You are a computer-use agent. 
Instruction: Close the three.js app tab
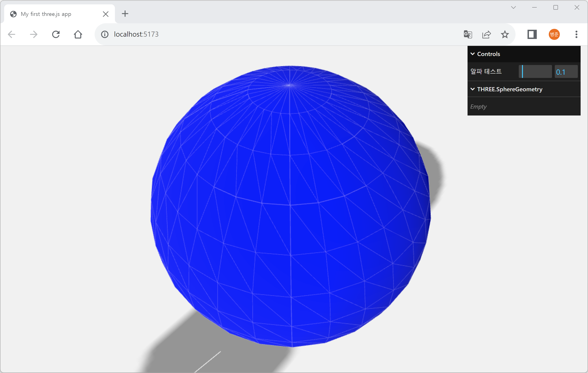point(105,14)
